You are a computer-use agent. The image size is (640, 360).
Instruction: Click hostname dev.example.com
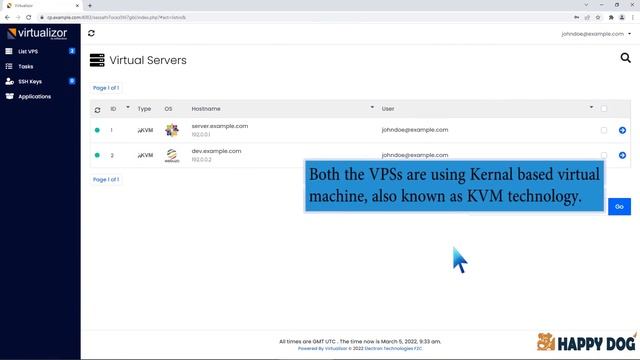pos(216,151)
